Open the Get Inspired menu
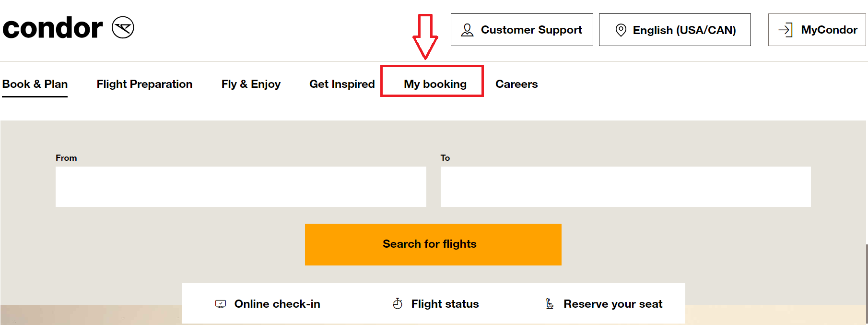 coord(342,84)
